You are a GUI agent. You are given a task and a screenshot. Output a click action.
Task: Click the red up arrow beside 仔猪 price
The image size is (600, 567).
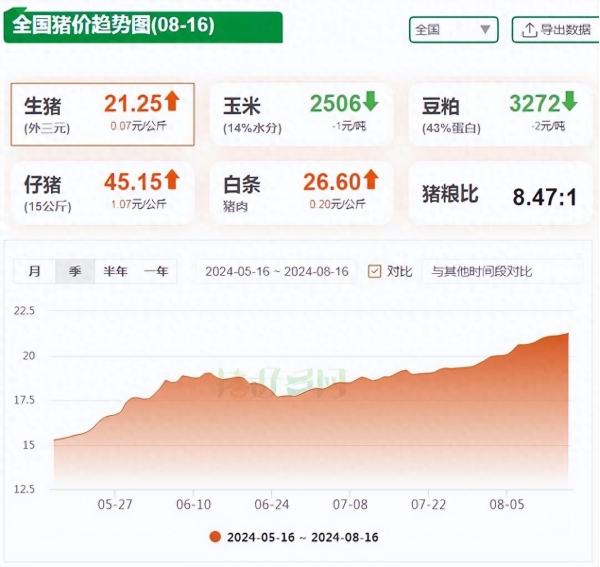click(171, 179)
